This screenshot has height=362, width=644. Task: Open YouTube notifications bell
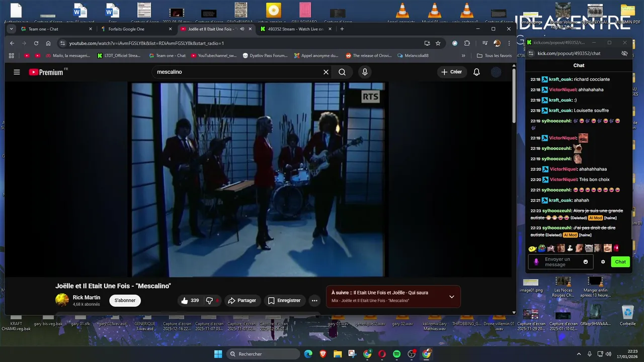[x=476, y=72]
